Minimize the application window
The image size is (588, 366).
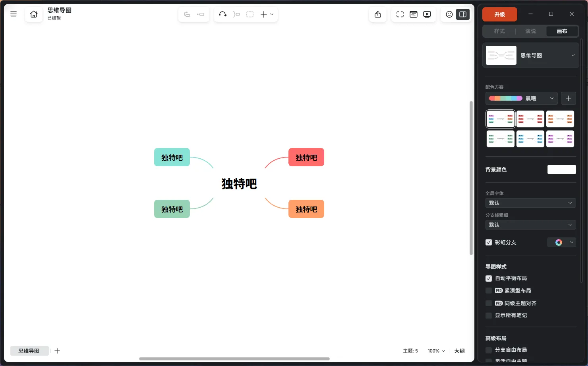click(530, 14)
